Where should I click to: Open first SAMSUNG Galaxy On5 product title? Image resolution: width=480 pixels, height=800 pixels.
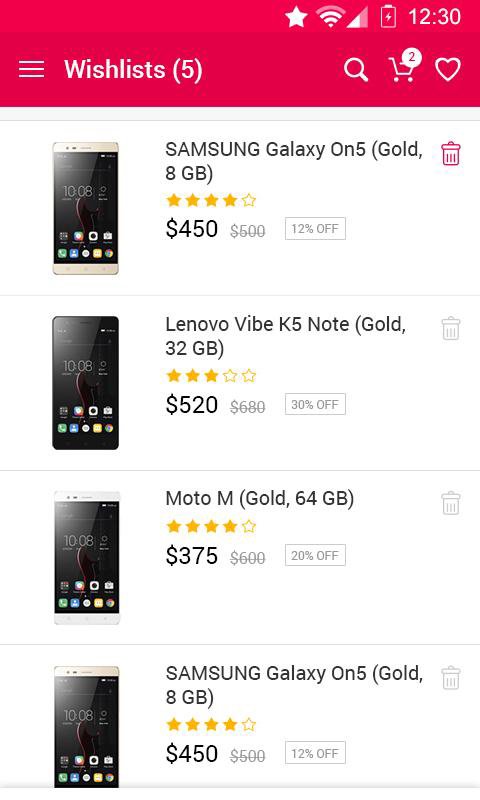click(294, 161)
